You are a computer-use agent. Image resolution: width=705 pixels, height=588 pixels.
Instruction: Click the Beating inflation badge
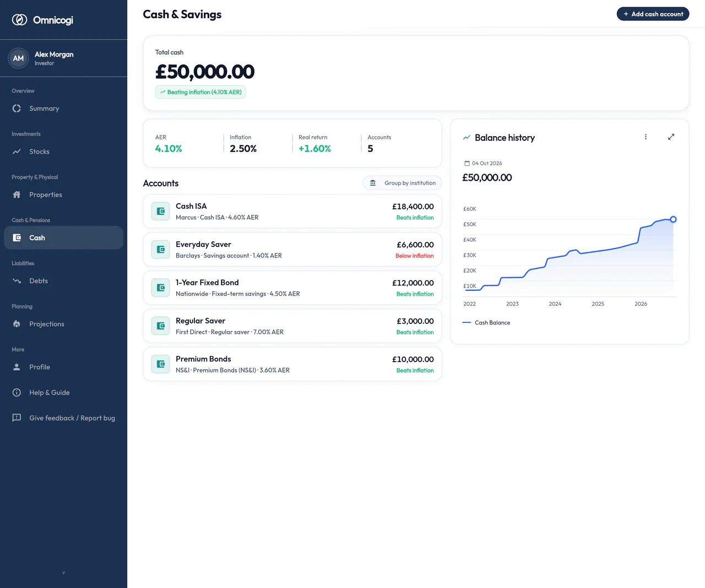(200, 92)
